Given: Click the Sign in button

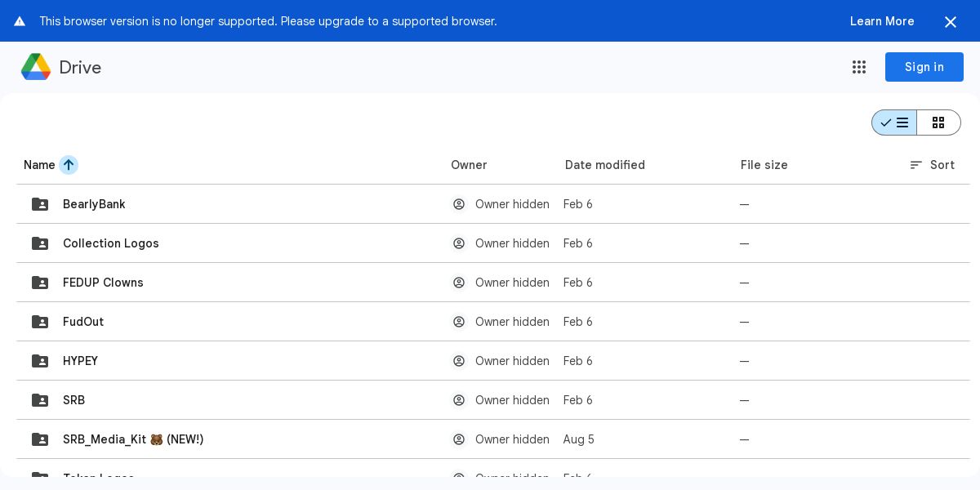Looking at the screenshot, I should point(924,67).
